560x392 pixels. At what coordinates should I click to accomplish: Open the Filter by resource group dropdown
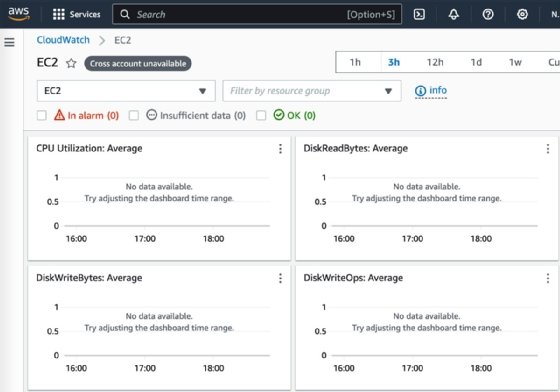click(x=312, y=91)
